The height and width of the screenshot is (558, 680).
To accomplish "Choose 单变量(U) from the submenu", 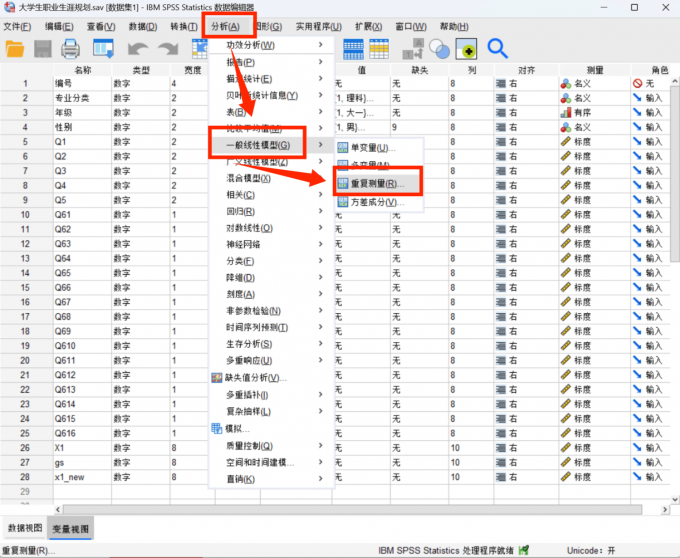I will (x=373, y=148).
